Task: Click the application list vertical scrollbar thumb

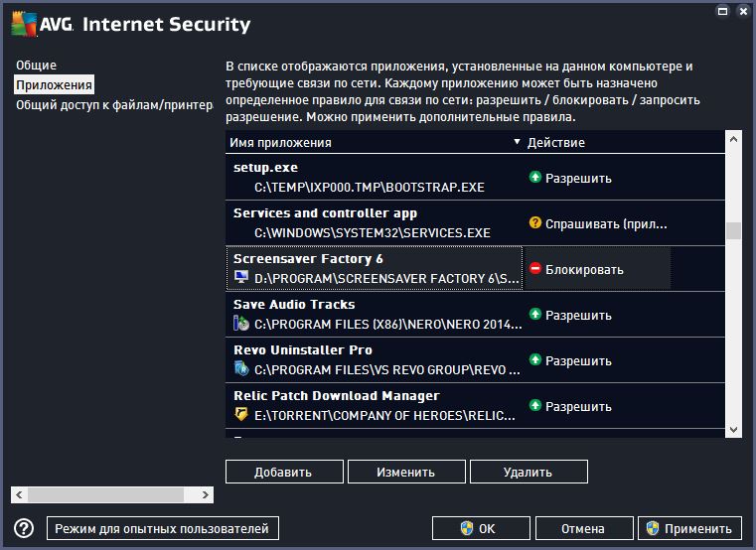Action: click(733, 230)
